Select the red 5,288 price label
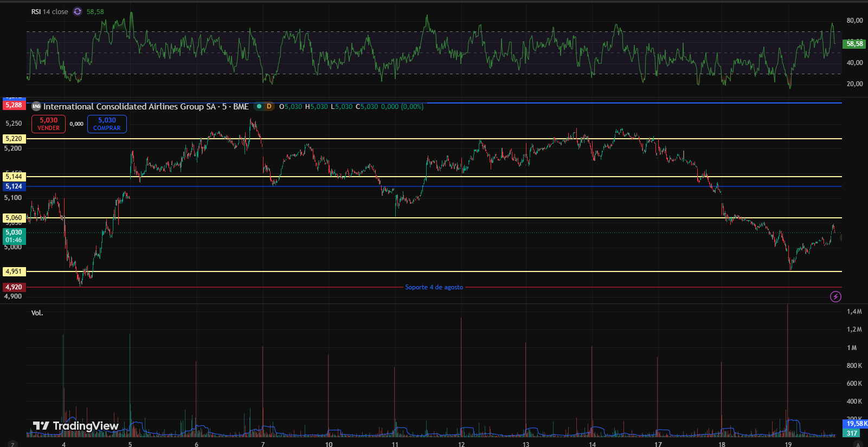Screen dimensions: 868x447 tap(14, 105)
